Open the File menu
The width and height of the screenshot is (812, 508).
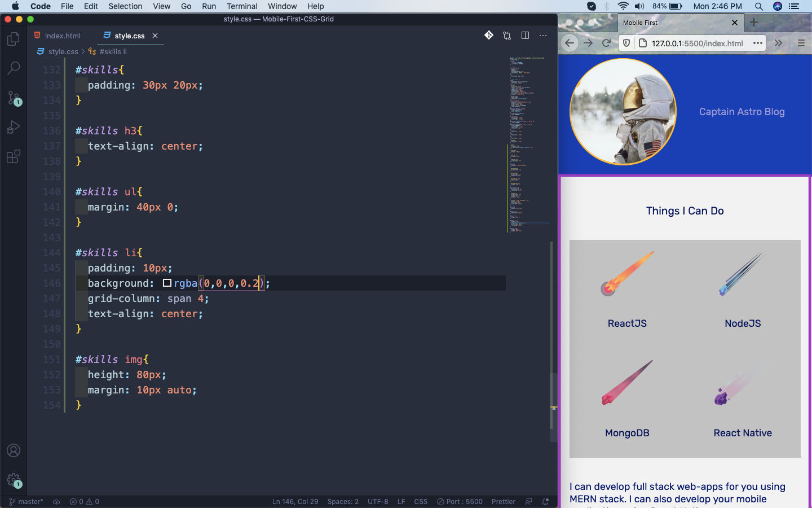pyautogui.click(x=67, y=6)
